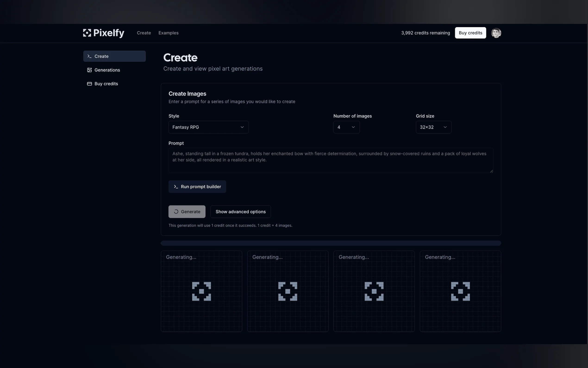The height and width of the screenshot is (368, 588).
Task: Click the crosshair icon in the last generating tile
Action: [x=460, y=291]
